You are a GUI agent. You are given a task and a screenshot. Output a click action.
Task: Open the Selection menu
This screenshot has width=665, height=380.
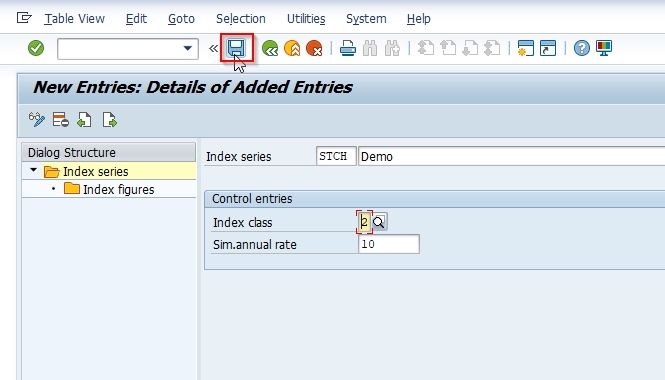(x=240, y=19)
